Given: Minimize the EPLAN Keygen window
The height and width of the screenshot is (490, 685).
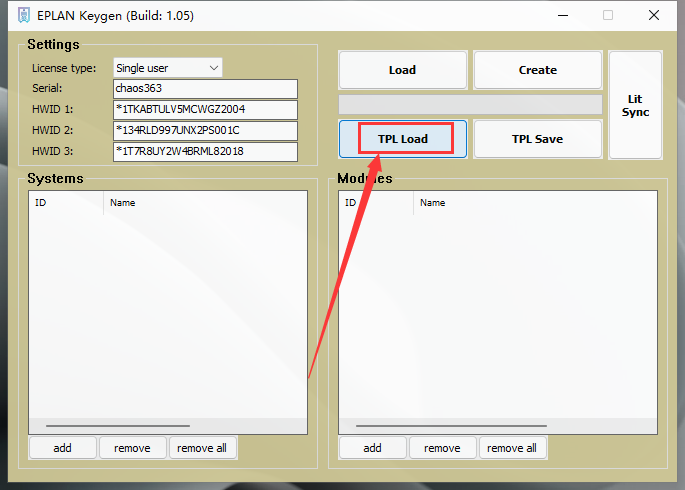Looking at the screenshot, I should [x=563, y=15].
